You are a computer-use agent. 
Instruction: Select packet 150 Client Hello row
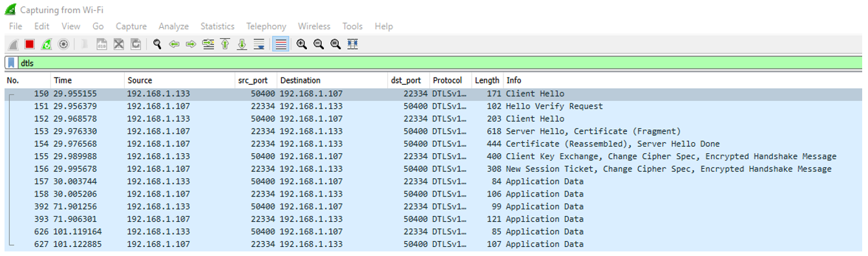click(x=433, y=94)
